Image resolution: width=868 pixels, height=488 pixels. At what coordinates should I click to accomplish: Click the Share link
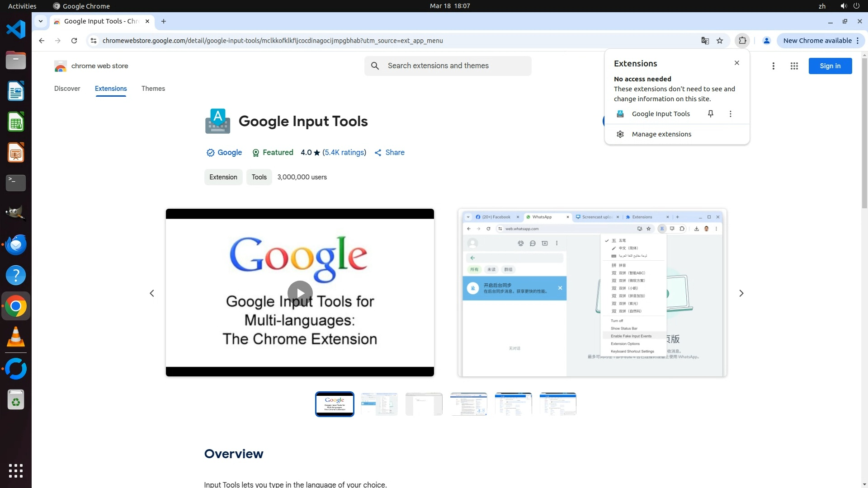pyautogui.click(x=389, y=153)
